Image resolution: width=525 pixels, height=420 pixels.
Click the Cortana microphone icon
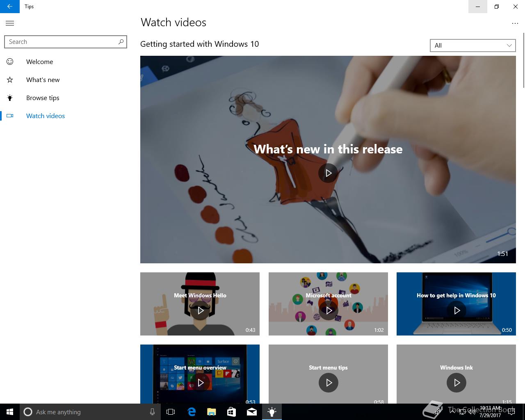click(152, 412)
